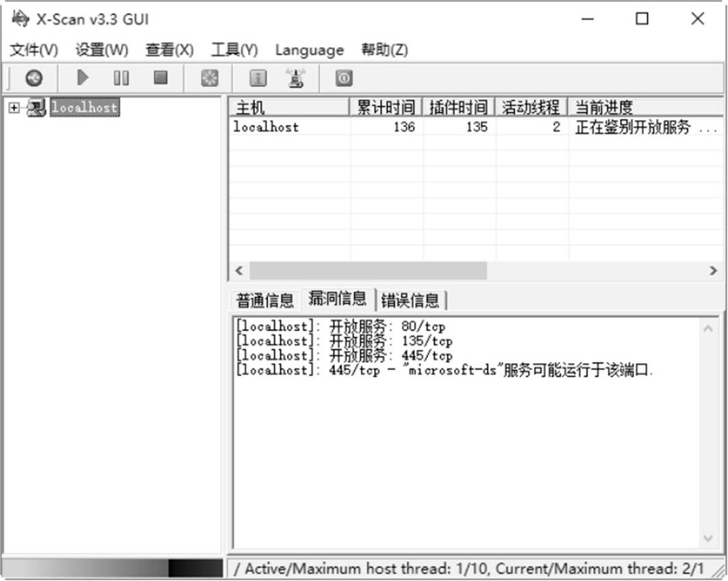Open the 文件(V) menu
The image size is (728, 581).
coord(34,50)
